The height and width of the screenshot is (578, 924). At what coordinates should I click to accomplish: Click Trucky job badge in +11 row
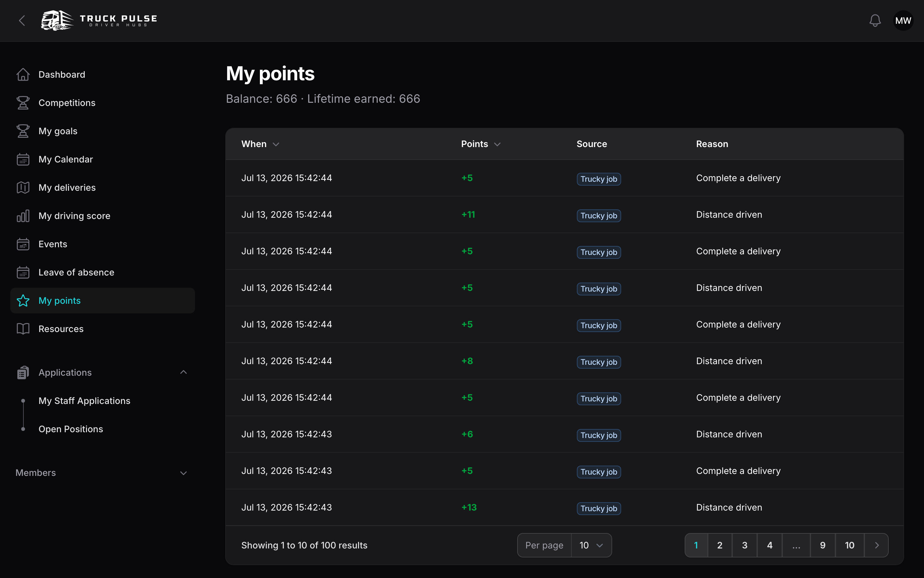599,215
